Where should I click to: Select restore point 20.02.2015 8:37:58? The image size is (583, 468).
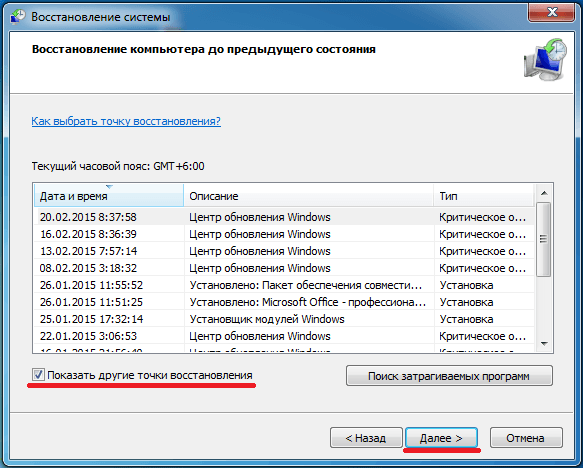pyautogui.click(x=284, y=217)
